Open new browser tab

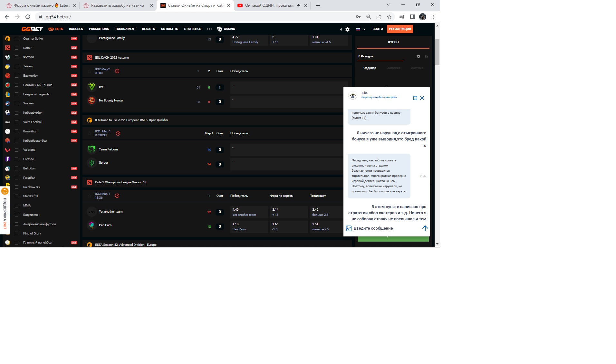pyautogui.click(x=318, y=5)
